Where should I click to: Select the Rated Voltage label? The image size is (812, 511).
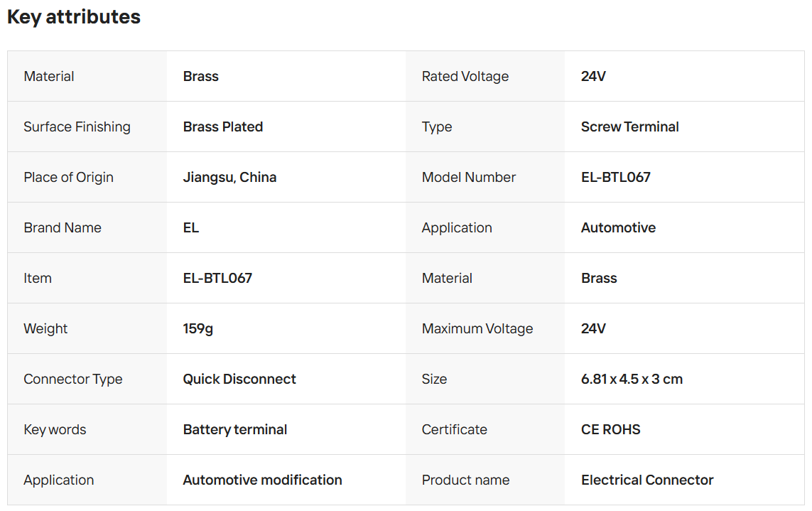coord(465,76)
